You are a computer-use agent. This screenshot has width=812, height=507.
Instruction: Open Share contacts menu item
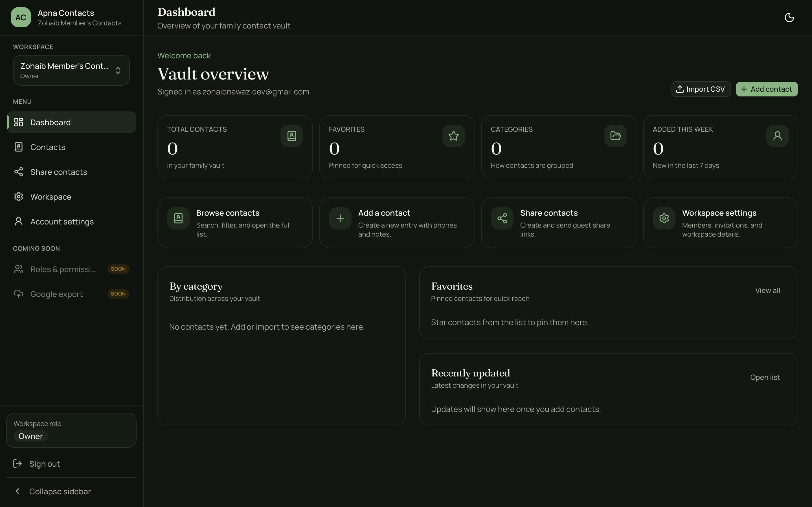point(71,172)
